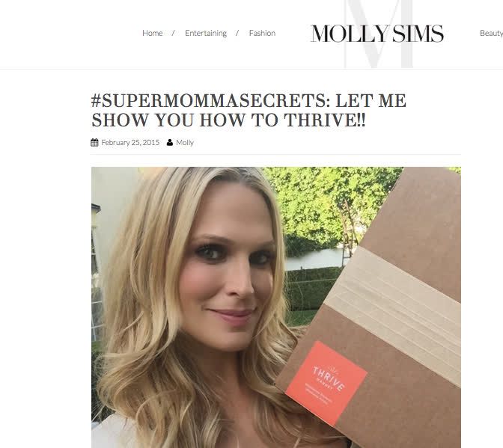Open the Beauty menu item
Screen dimensions: 503x448
491,33
